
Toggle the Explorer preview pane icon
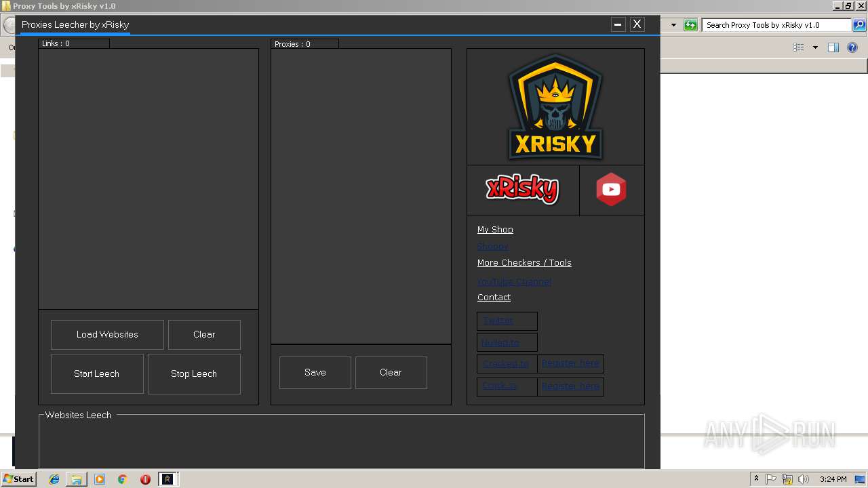(x=833, y=47)
